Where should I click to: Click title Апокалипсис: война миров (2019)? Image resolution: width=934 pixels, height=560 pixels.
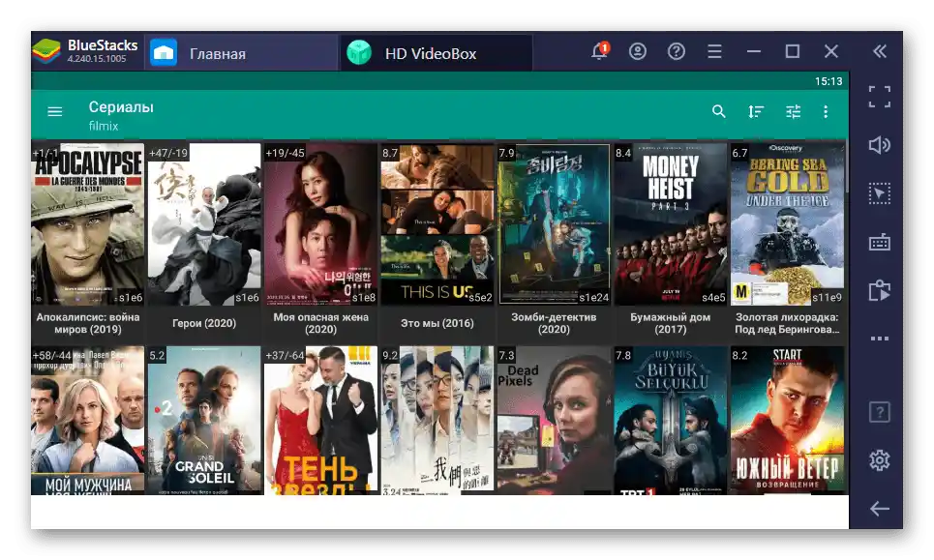pyautogui.click(x=87, y=323)
